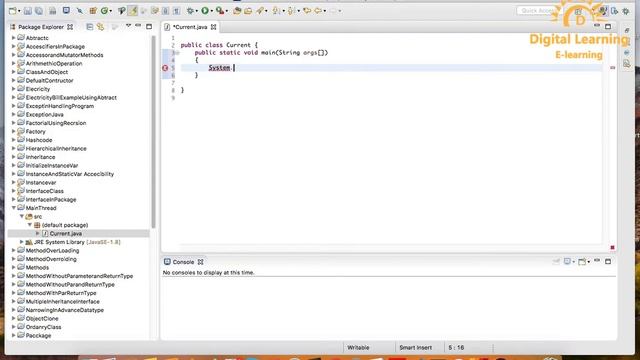Close the Package Explorer view
Screen dimensions: 640x360
tap(70, 27)
